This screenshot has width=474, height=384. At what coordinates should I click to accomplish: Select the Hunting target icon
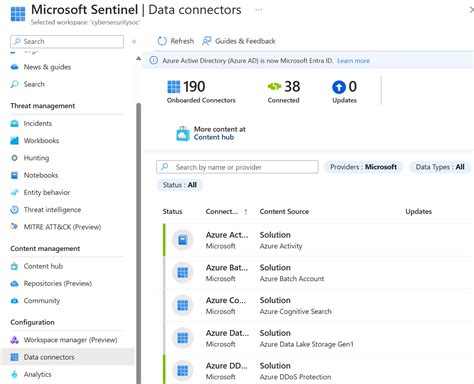point(14,158)
